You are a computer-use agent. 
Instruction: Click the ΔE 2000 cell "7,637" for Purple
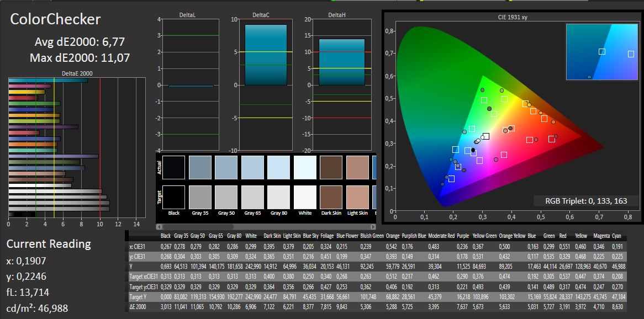point(463,306)
